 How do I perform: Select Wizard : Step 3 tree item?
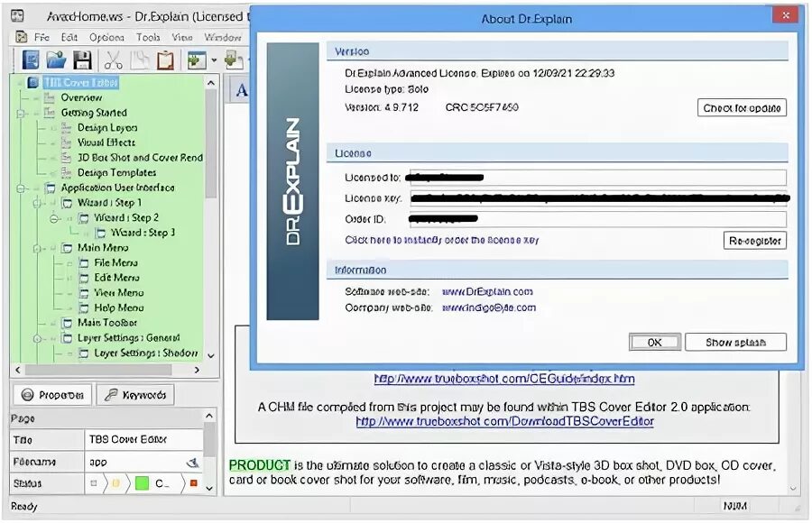point(143,233)
